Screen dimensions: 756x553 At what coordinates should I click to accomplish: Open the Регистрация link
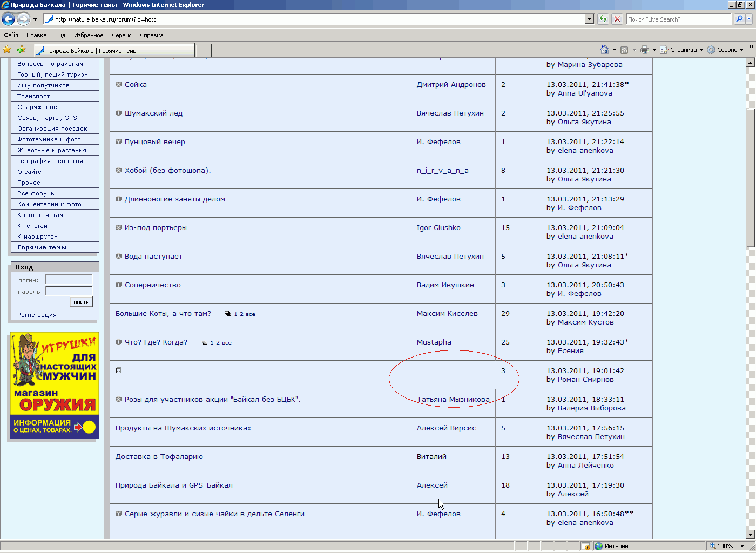[37, 315]
